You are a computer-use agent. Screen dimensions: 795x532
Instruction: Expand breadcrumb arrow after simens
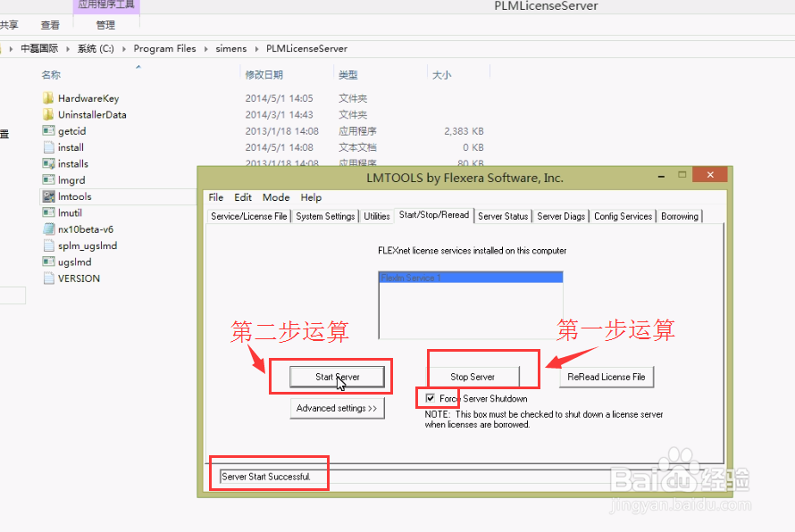256,48
